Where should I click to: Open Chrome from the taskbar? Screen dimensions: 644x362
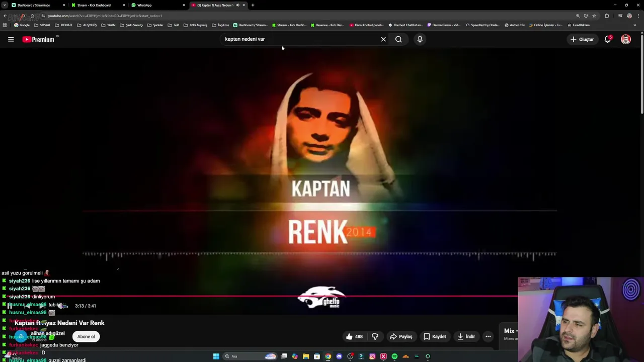(x=328, y=356)
